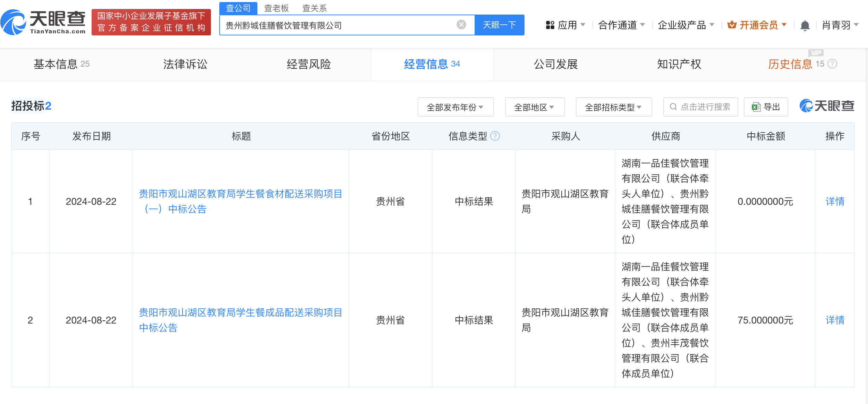The height and width of the screenshot is (404, 868).
Task: Click help icon beside 信息类型
Action: [495, 136]
